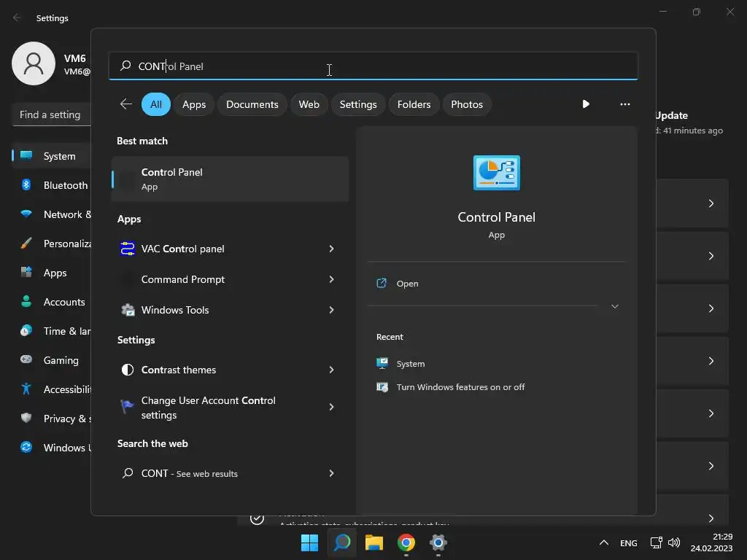Screen dimensions: 747x560
Task: Click the play-shaped icon next to Photos
Action: pyautogui.click(x=586, y=104)
